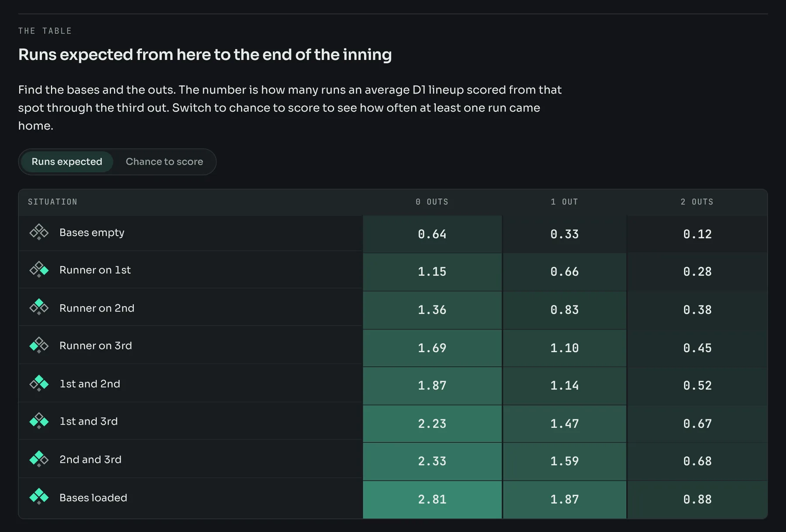Click the 0.64 cell for bases empty

click(x=432, y=234)
